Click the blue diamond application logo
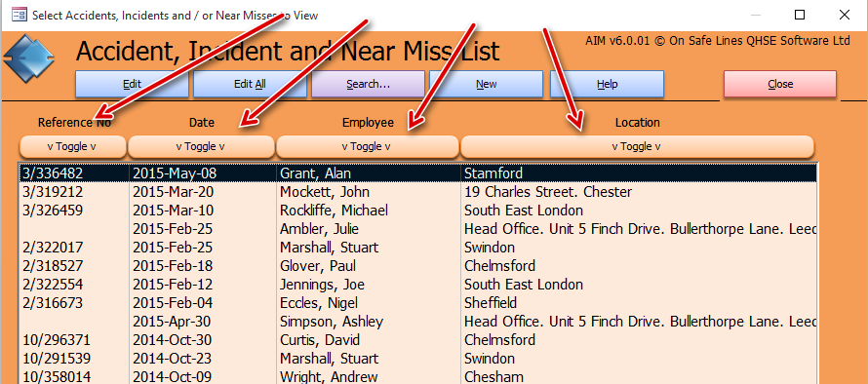The height and width of the screenshot is (384, 868). [29, 58]
